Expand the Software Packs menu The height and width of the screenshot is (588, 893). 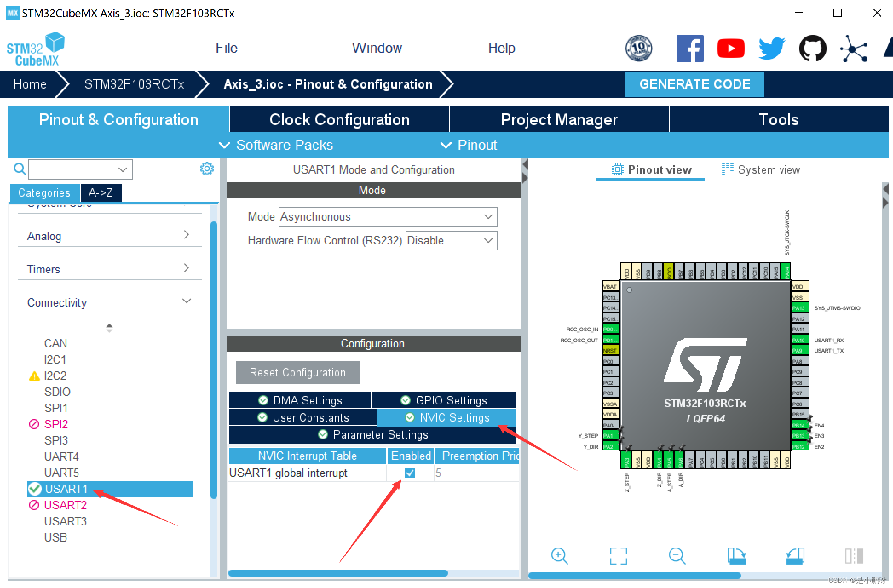click(276, 145)
